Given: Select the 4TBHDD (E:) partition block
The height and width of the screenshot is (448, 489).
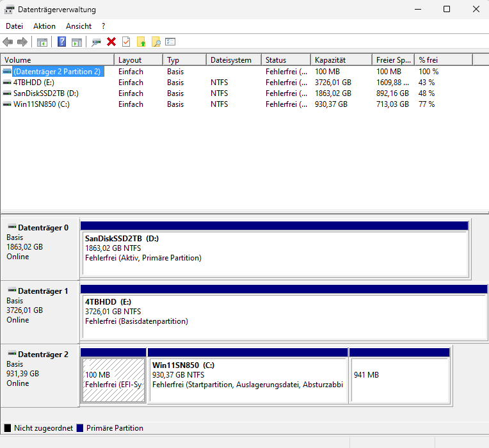Looking at the screenshot, I should (x=284, y=312).
